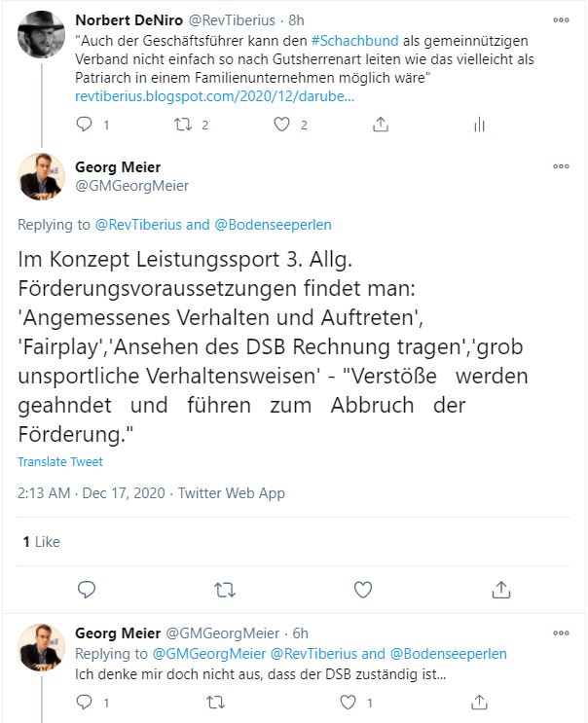The height and width of the screenshot is (723, 588).
Task: Like Norbert DeNiro's tweet
Action: pos(281,124)
